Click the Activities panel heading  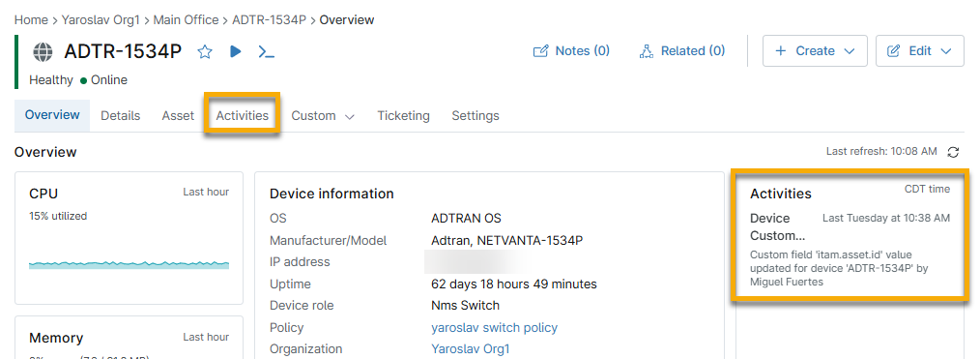click(781, 194)
